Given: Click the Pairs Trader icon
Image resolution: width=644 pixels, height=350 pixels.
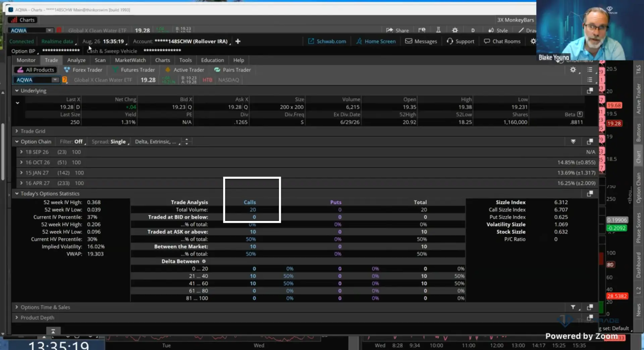Looking at the screenshot, I should coord(217,70).
